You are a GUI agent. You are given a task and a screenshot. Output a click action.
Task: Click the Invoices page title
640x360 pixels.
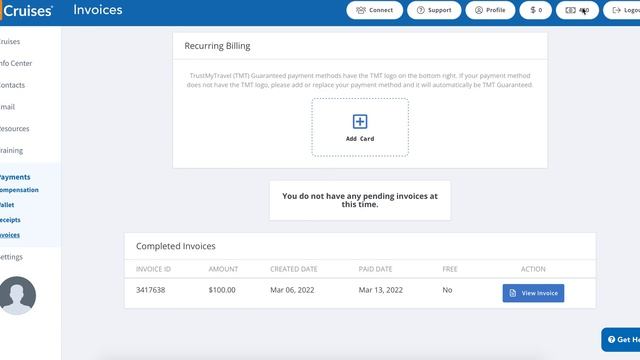tap(98, 10)
